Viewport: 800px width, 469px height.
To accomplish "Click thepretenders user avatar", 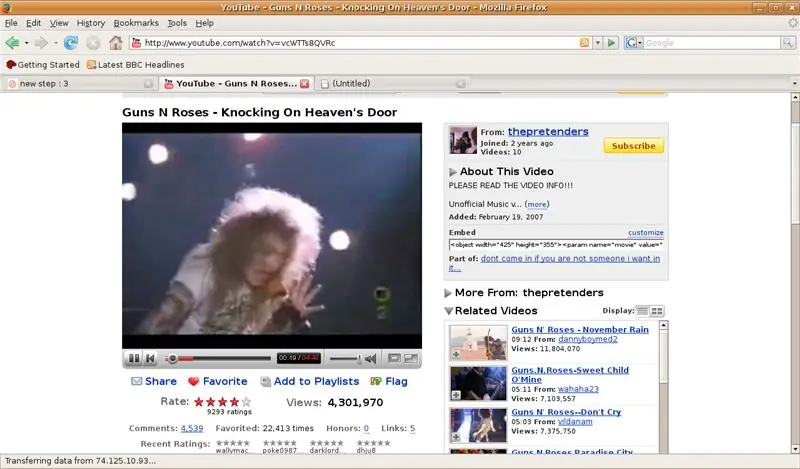I will [463, 140].
